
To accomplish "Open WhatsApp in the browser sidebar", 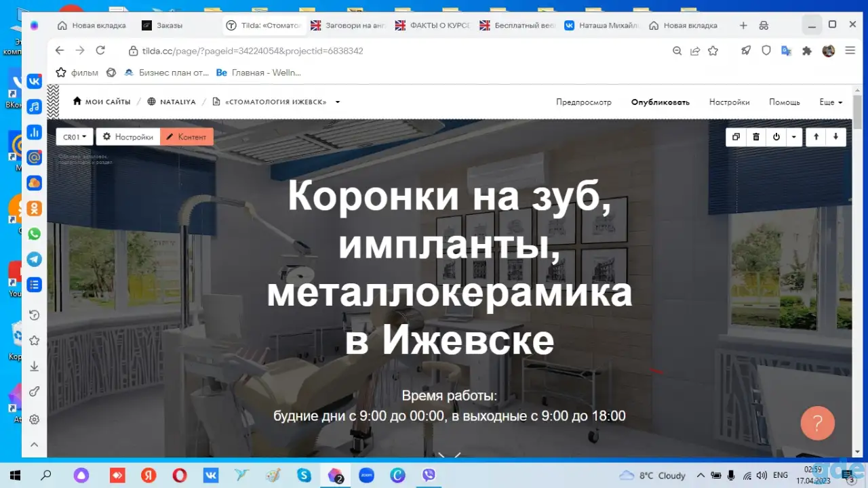I will (x=34, y=234).
